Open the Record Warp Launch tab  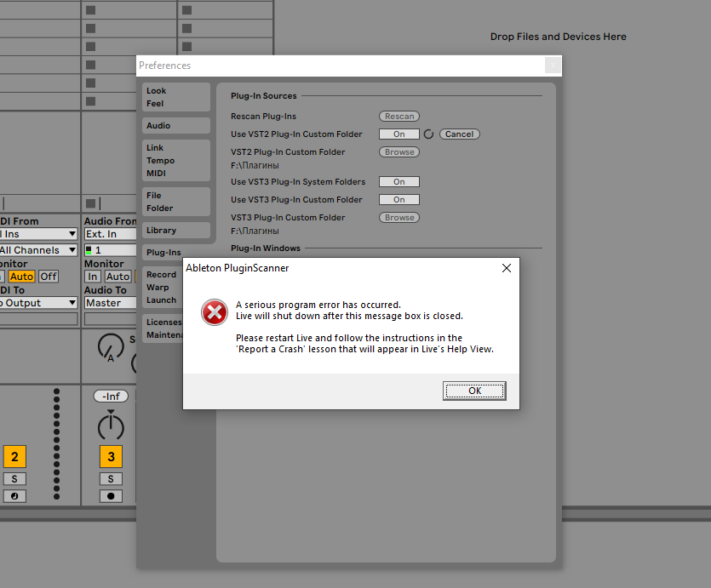[163, 288]
